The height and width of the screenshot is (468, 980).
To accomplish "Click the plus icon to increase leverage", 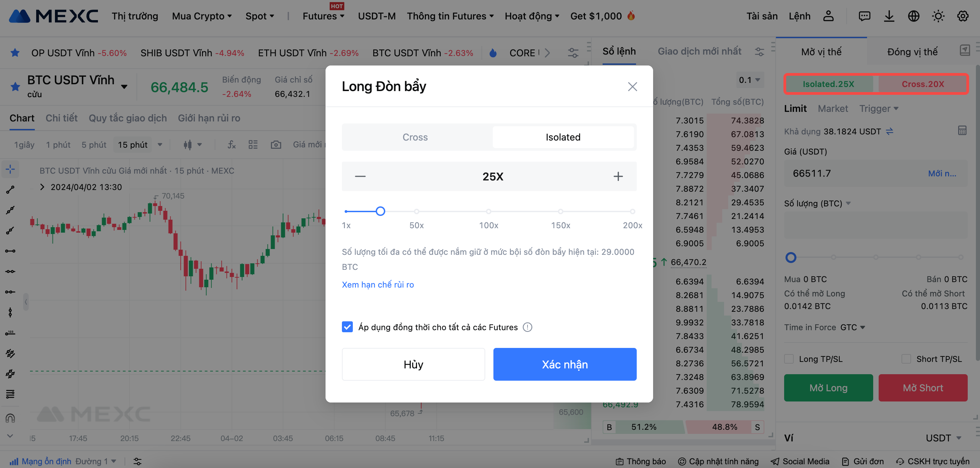I will point(618,176).
